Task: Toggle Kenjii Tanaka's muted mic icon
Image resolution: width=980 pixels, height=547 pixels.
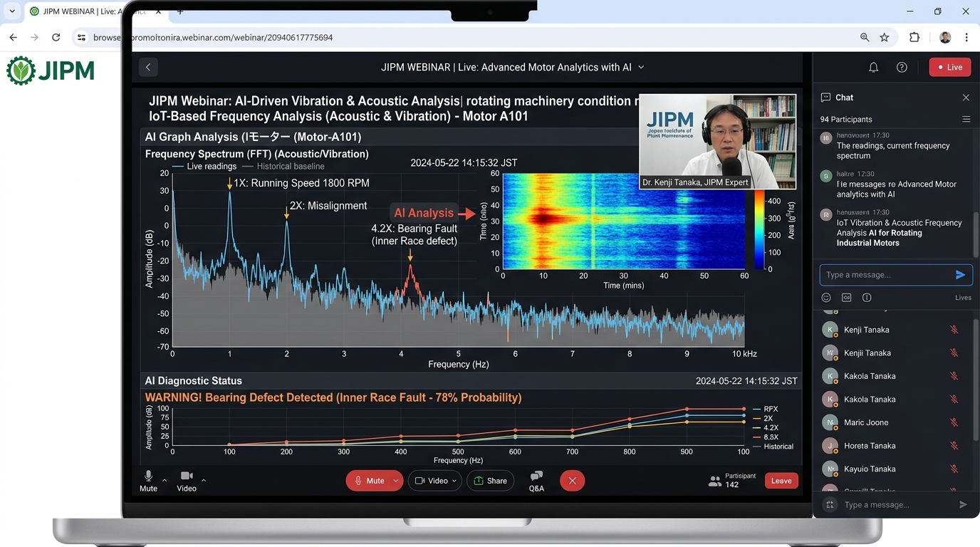Action: tap(954, 353)
